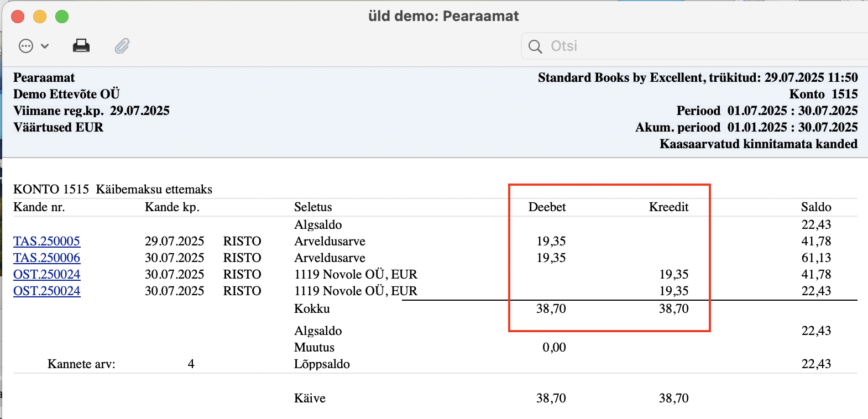The width and height of the screenshot is (868, 419).
Task: Select the 'Kande kp.' column header
Action: (x=172, y=207)
